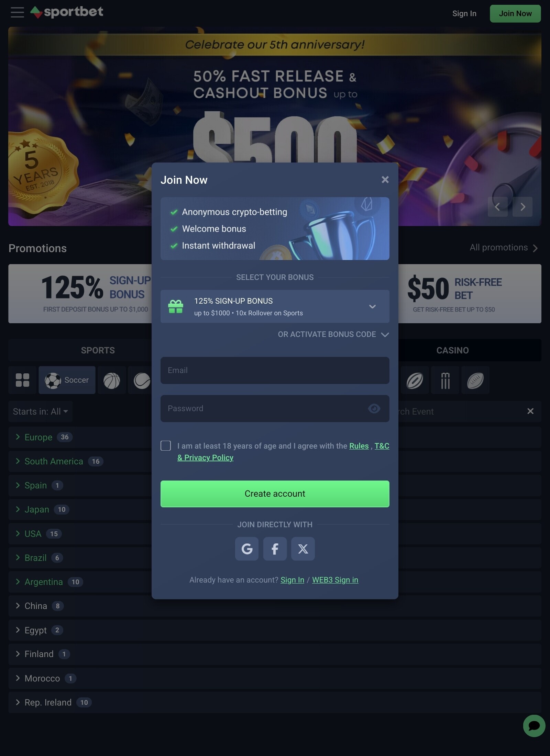Open the WEB3 Sign in link

coord(335,580)
